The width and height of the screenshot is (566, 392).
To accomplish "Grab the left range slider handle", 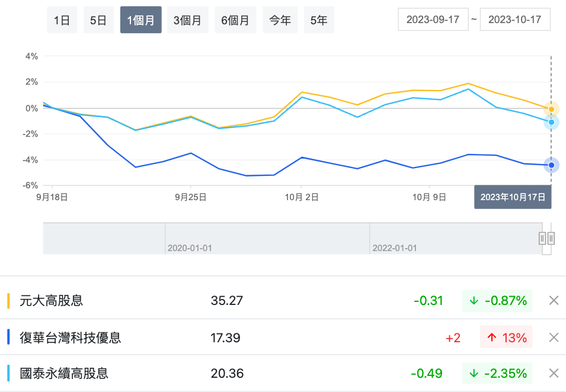I will (542, 238).
